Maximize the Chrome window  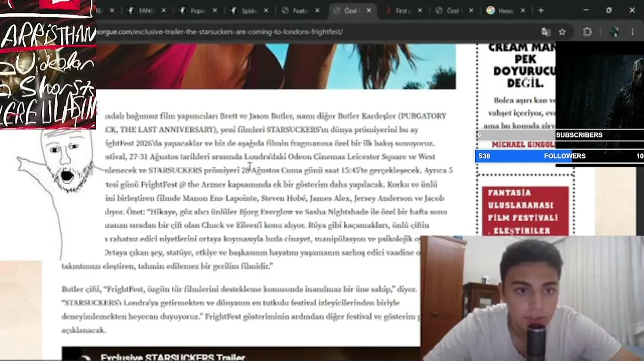609,10
